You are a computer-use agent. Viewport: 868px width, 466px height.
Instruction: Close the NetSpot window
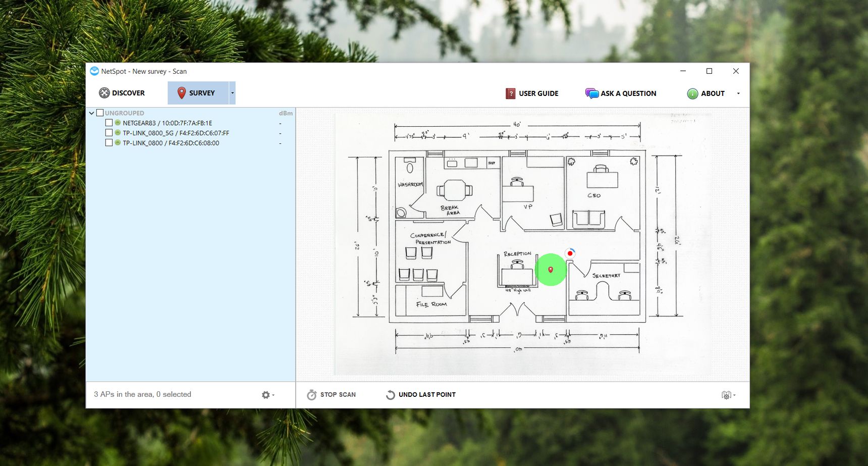pyautogui.click(x=736, y=71)
